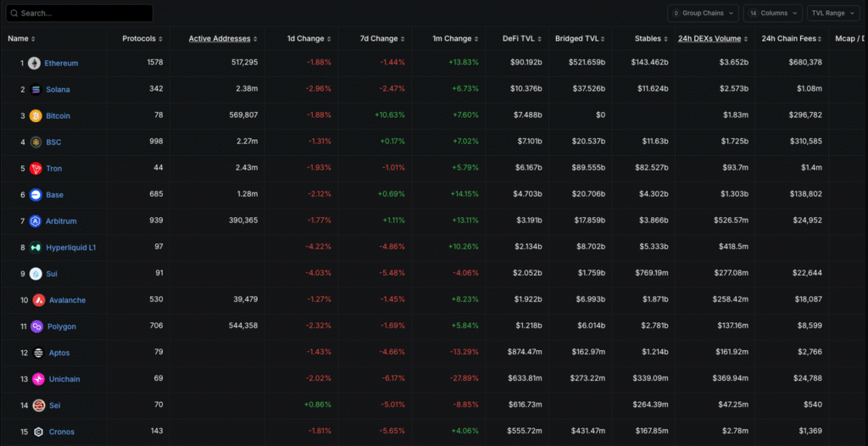
Task: Sort by Bridged TVL column header
Action: tap(580, 39)
